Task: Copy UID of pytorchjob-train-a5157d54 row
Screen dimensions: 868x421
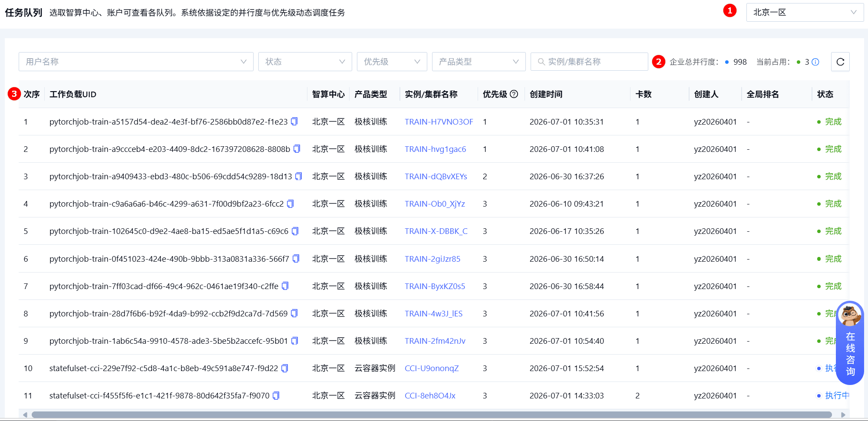Action: [x=294, y=122]
